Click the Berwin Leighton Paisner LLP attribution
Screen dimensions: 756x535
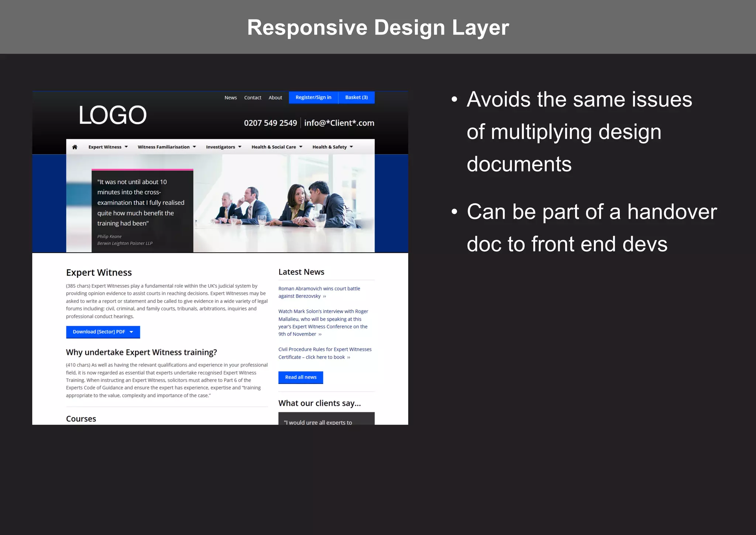[x=125, y=243]
